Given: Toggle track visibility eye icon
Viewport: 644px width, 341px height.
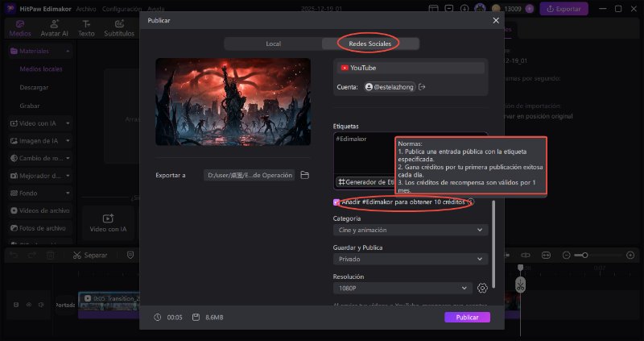Looking at the screenshot, I should 29,305.
